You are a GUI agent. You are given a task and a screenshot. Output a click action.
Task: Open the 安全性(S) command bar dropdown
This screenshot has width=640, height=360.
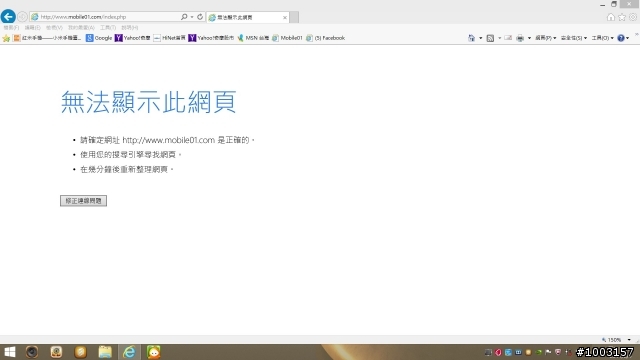(x=574, y=38)
